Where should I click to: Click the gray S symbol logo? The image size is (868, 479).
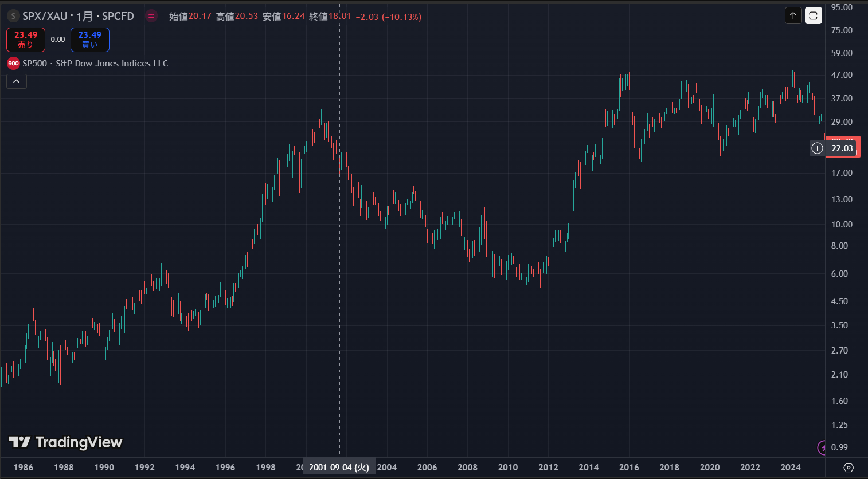pyautogui.click(x=13, y=16)
